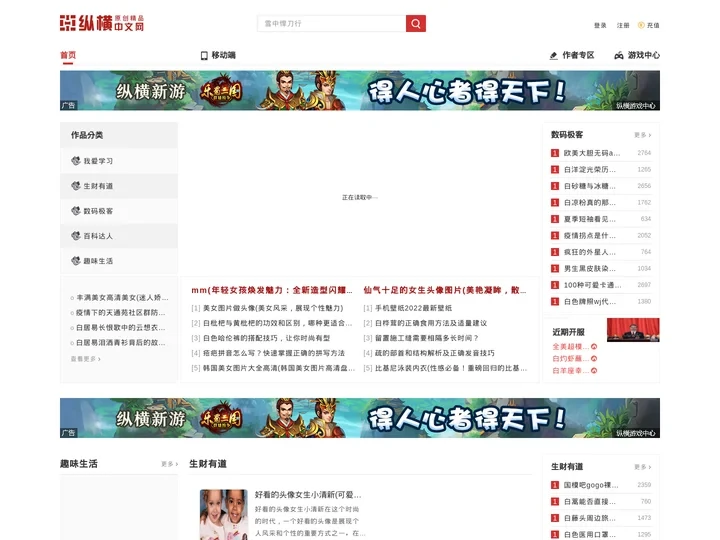Click the icon beside 我爱学习 category
Viewport: 720px width, 540px height.
point(76,161)
